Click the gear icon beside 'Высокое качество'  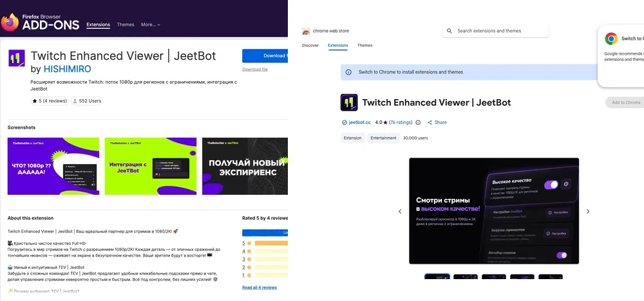566,184
